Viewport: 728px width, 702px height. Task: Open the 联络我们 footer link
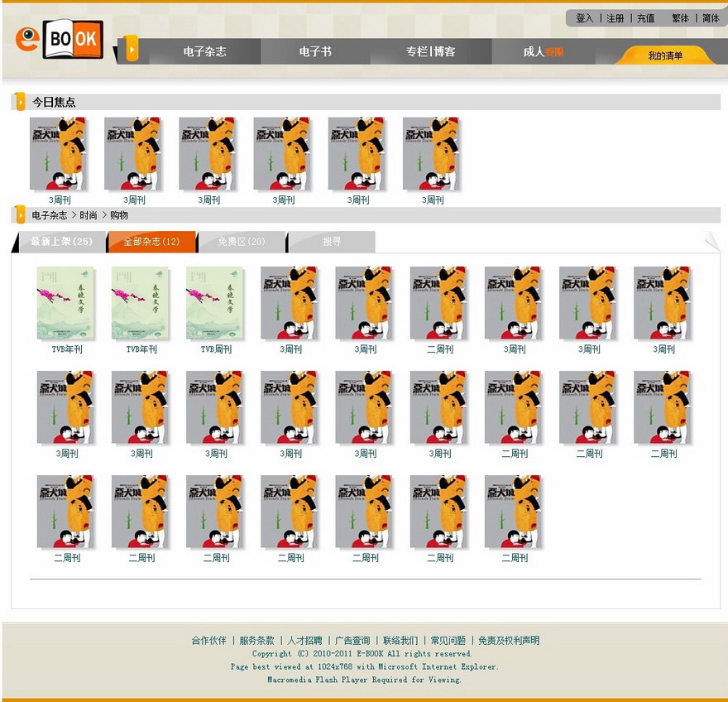click(x=400, y=641)
